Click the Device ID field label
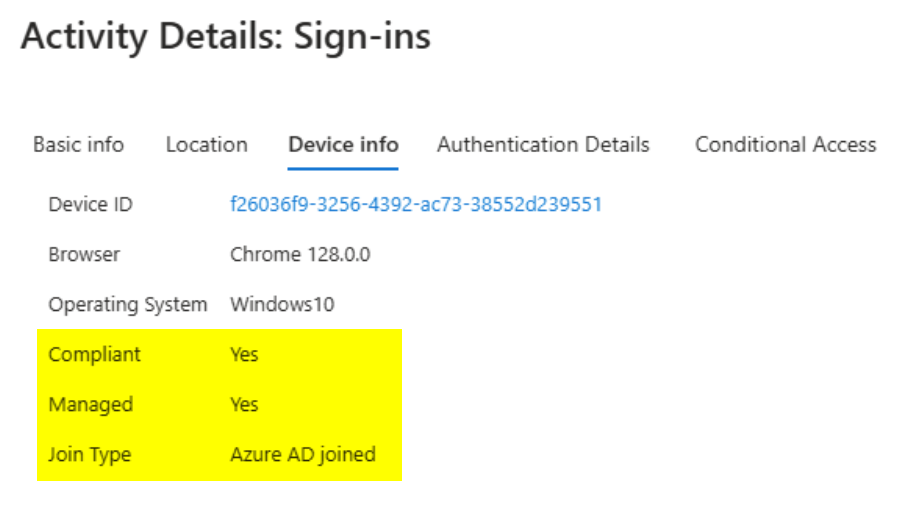The image size is (909, 509). pos(90,204)
